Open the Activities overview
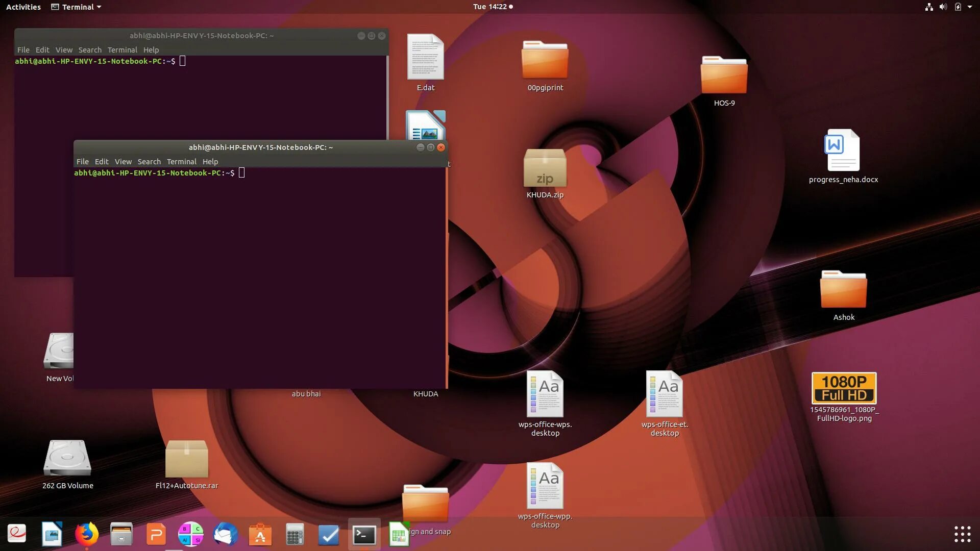Viewport: 980px width, 551px height. coord(23,7)
